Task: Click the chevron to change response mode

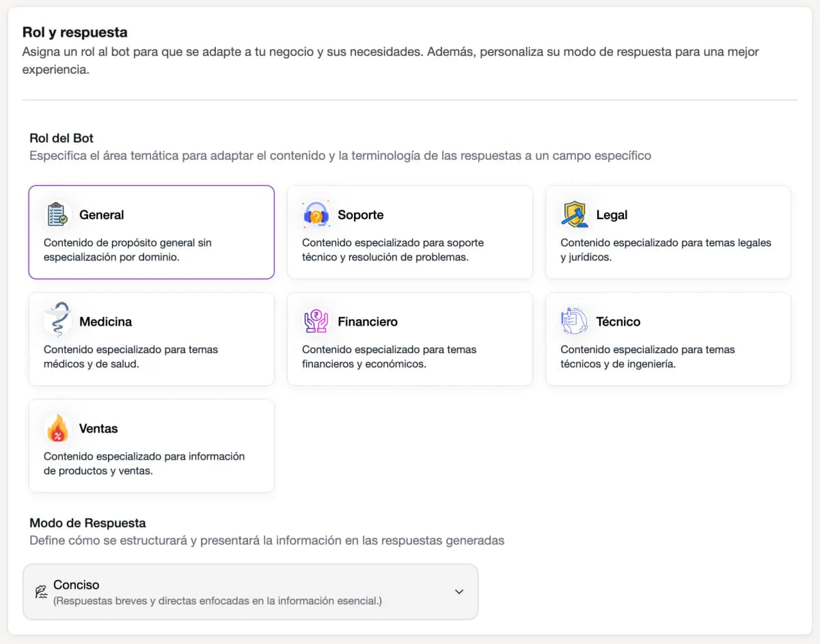Action: [459, 591]
